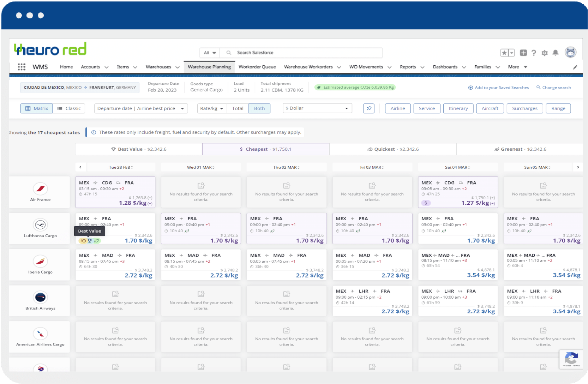
Task: Open Salesforce Setup via the gear icon
Action: pos(545,53)
